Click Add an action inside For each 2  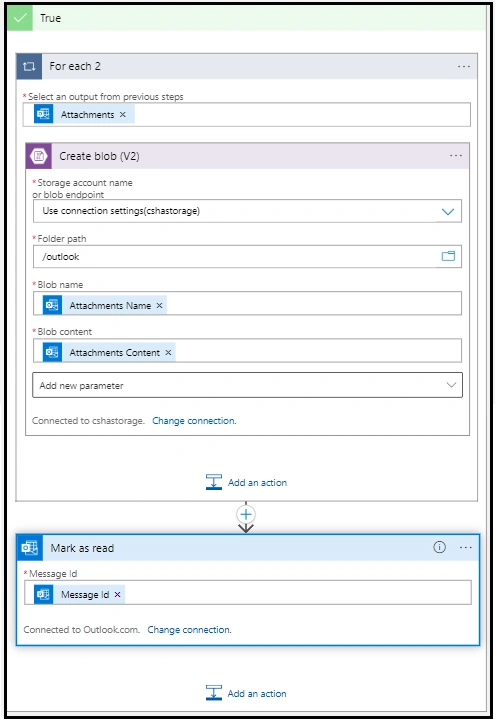(246, 482)
